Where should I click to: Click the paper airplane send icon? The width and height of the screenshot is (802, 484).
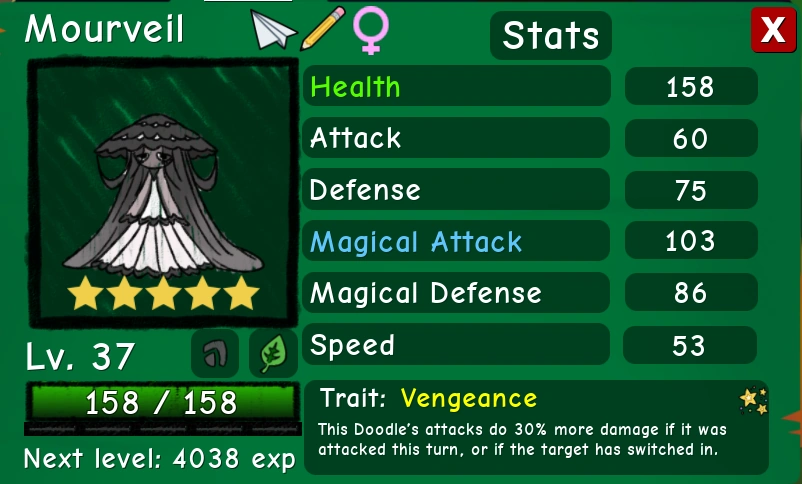pyautogui.click(x=273, y=31)
